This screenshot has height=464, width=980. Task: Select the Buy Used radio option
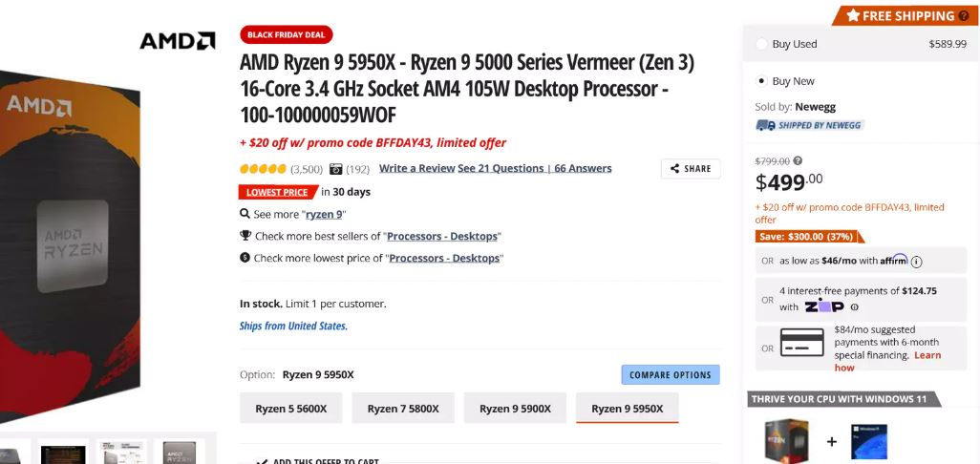tap(761, 44)
